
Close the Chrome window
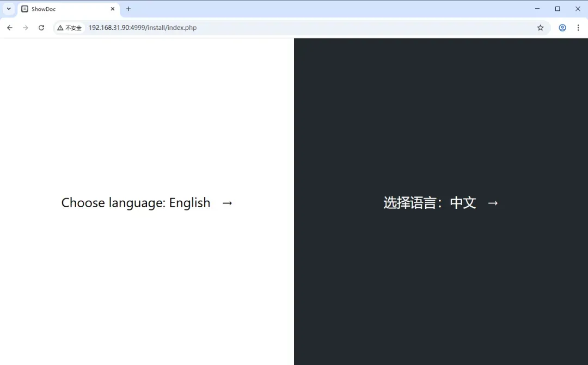(578, 9)
